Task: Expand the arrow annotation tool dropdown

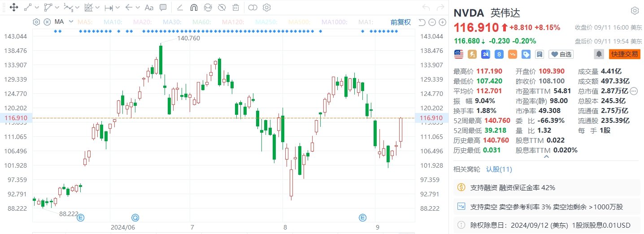Action: pos(137,8)
